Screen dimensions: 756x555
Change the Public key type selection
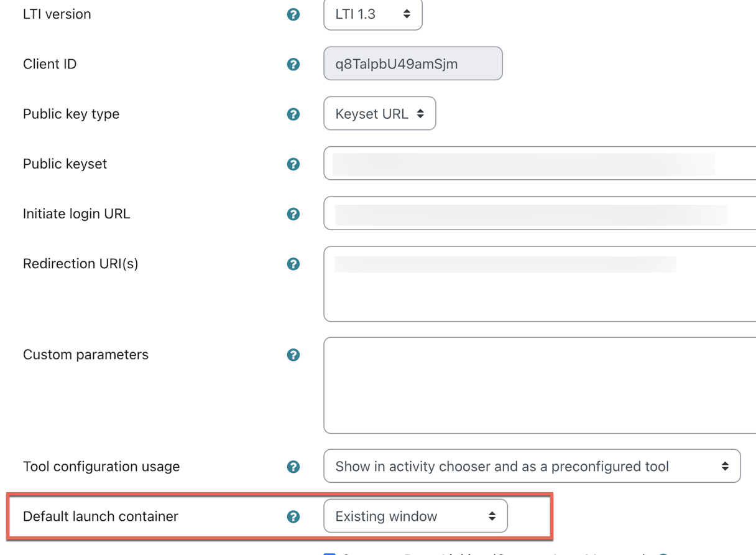pyautogui.click(x=379, y=113)
